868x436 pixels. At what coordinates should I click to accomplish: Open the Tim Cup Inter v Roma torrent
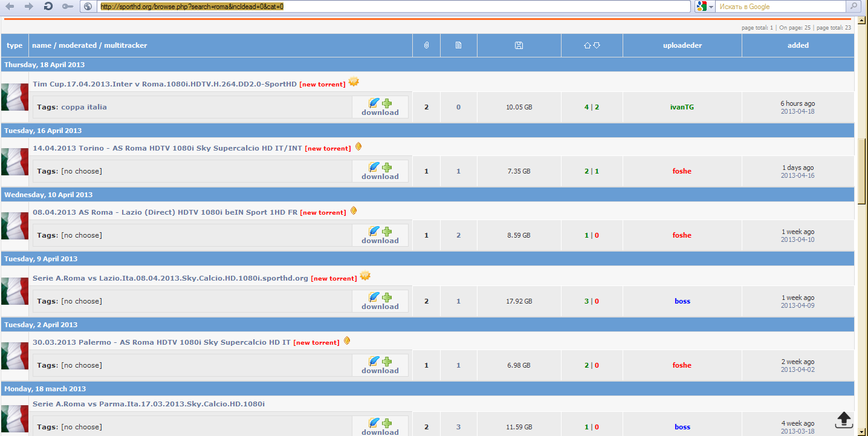(x=165, y=84)
